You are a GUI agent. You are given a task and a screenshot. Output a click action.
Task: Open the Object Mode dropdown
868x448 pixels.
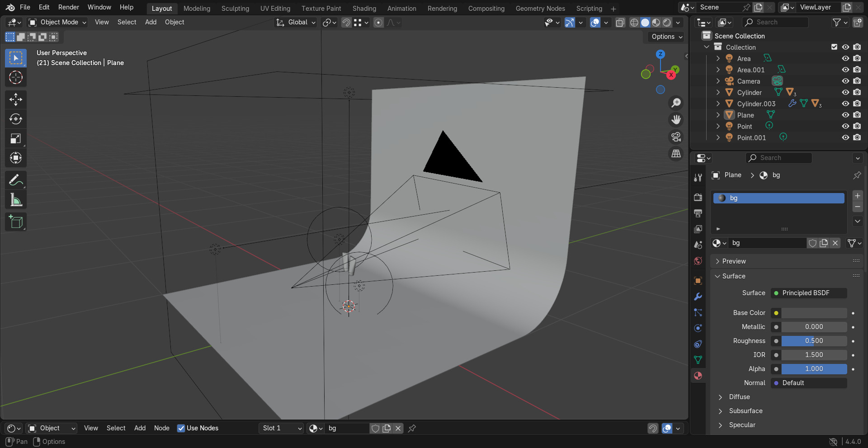[x=57, y=22]
